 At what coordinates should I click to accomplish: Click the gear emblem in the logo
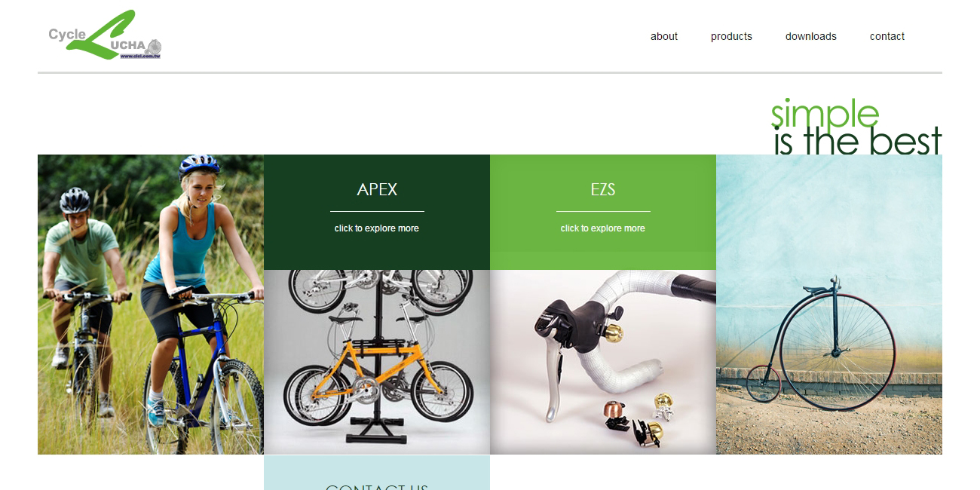click(155, 47)
